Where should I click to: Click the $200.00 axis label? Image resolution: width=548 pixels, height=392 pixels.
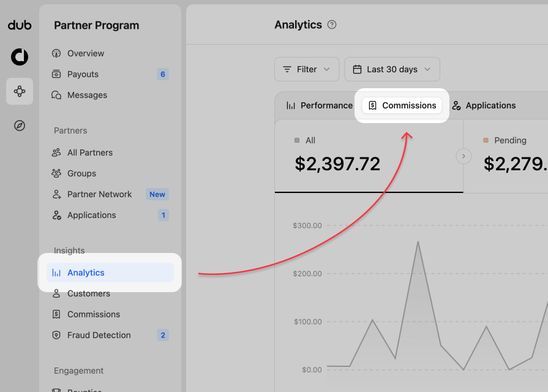[x=307, y=273]
